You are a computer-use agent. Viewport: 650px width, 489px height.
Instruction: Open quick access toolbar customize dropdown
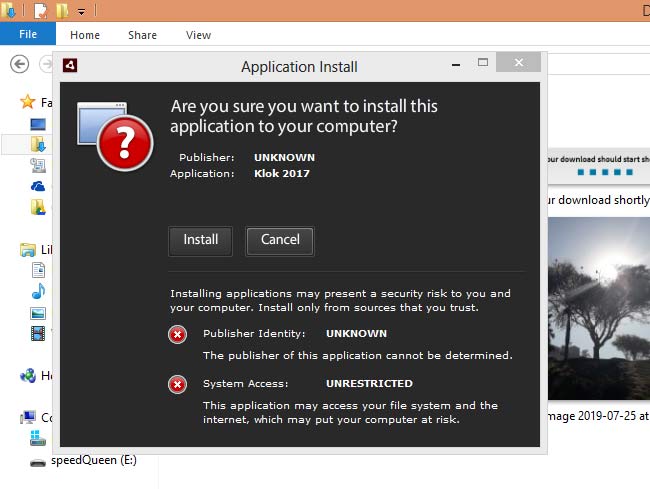click(x=81, y=12)
